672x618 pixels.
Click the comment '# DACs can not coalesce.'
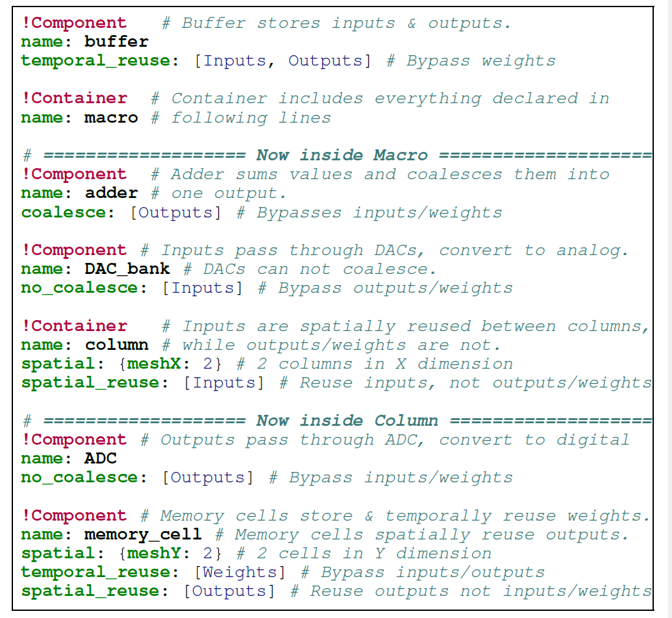click(310, 269)
